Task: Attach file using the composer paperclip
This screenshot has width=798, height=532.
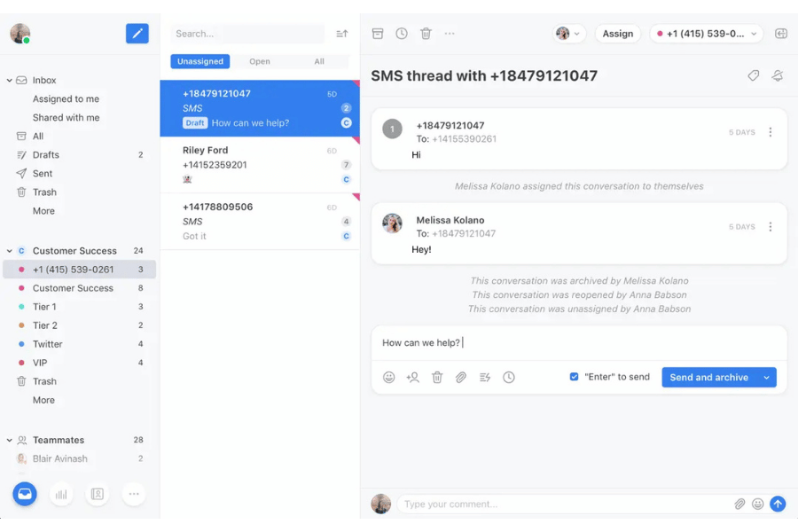Action: click(460, 377)
